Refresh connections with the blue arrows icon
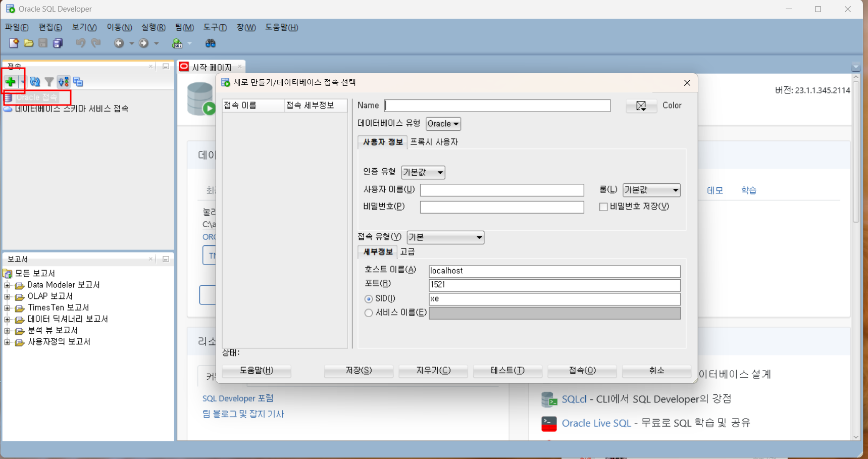This screenshot has width=868, height=459. (x=35, y=81)
